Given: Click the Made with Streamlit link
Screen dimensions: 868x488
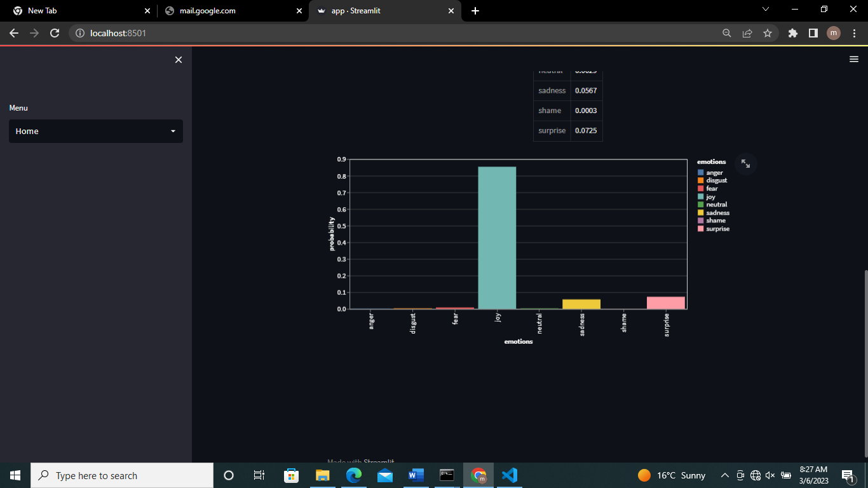Looking at the screenshot, I should (360, 462).
